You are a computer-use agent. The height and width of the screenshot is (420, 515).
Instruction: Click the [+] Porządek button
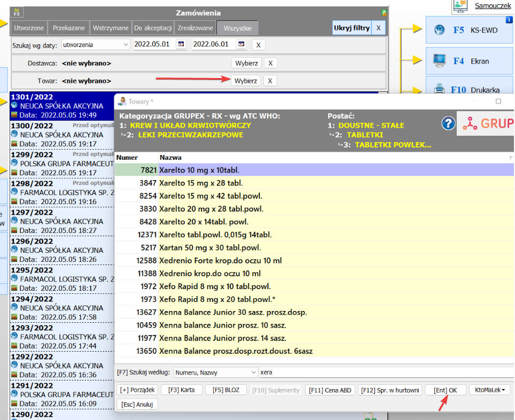click(x=137, y=390)
